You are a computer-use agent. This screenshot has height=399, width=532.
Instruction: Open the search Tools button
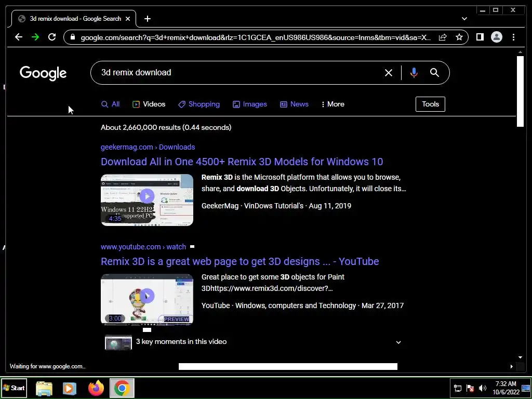point(430,104)
